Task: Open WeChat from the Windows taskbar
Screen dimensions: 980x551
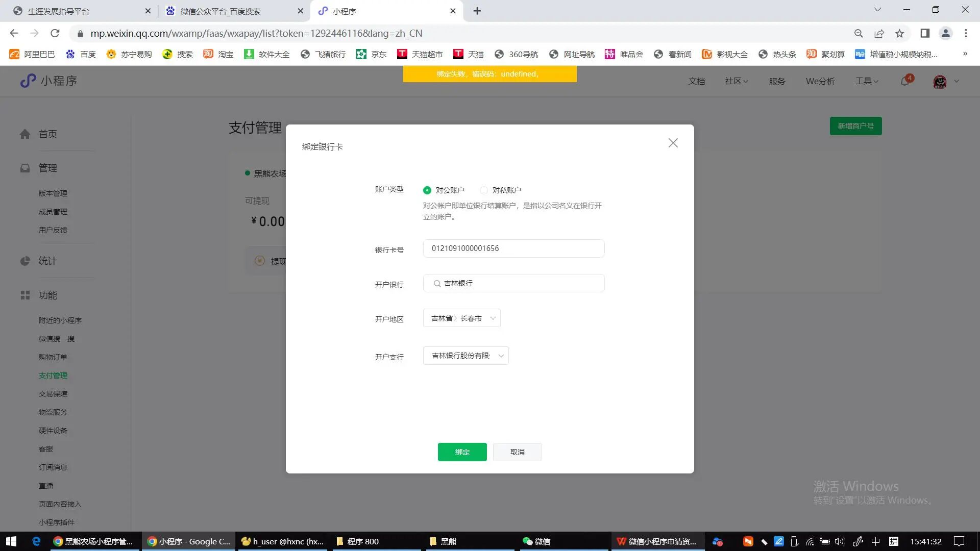Action: click(536, 541)
